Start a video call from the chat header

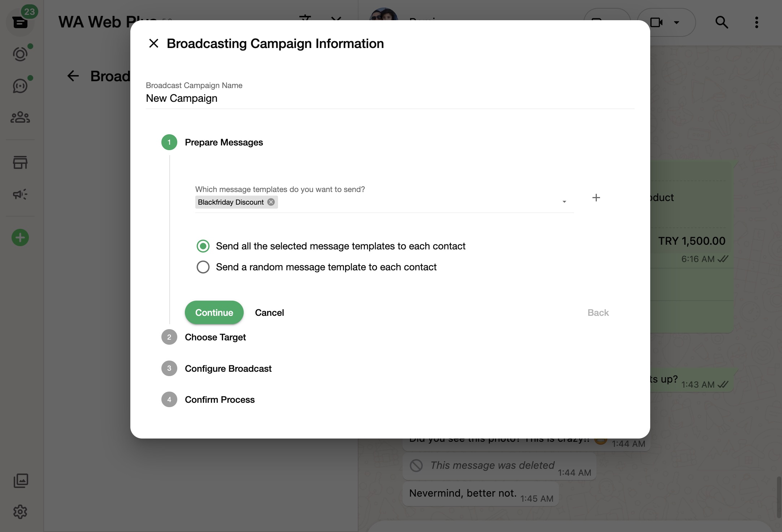click(656, 22)
